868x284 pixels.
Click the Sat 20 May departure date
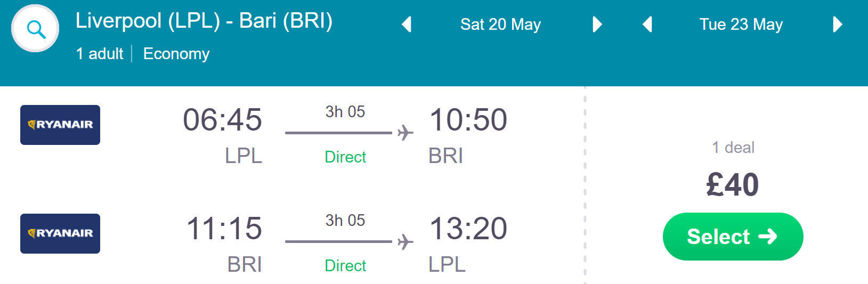click(500, 25)
